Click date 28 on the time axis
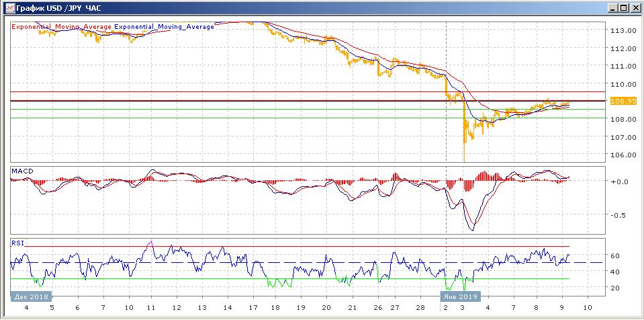Viewport: 644px width, 320px height. click(x=420, y=307)
